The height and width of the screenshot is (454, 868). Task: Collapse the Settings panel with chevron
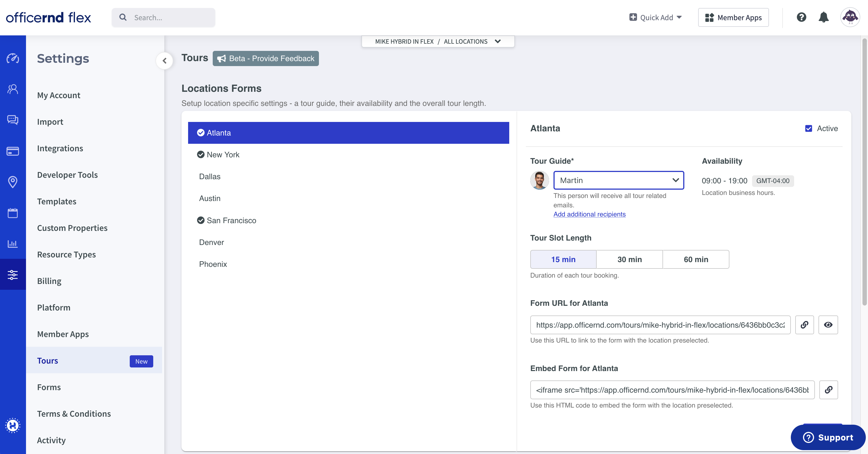tap(164, 61)
